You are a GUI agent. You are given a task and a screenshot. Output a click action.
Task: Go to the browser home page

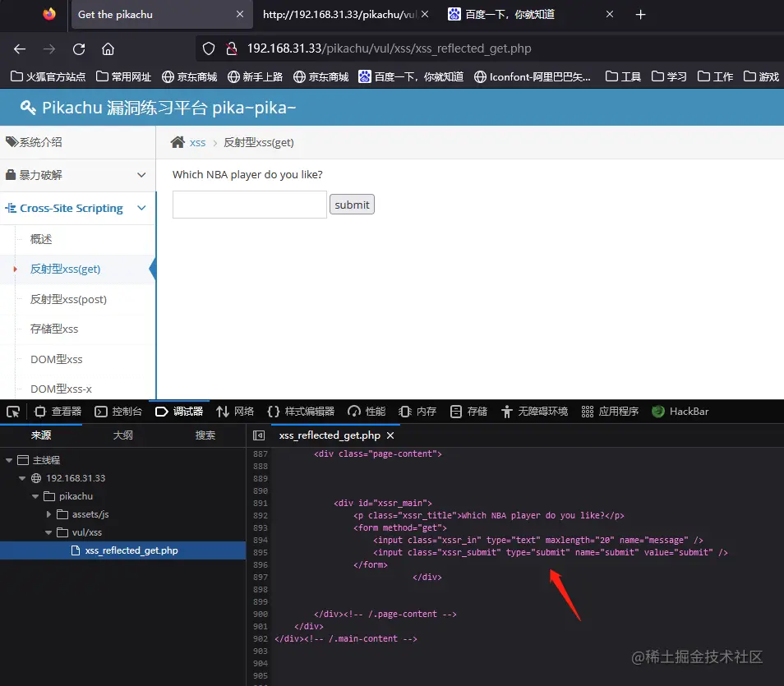[108, 49]
